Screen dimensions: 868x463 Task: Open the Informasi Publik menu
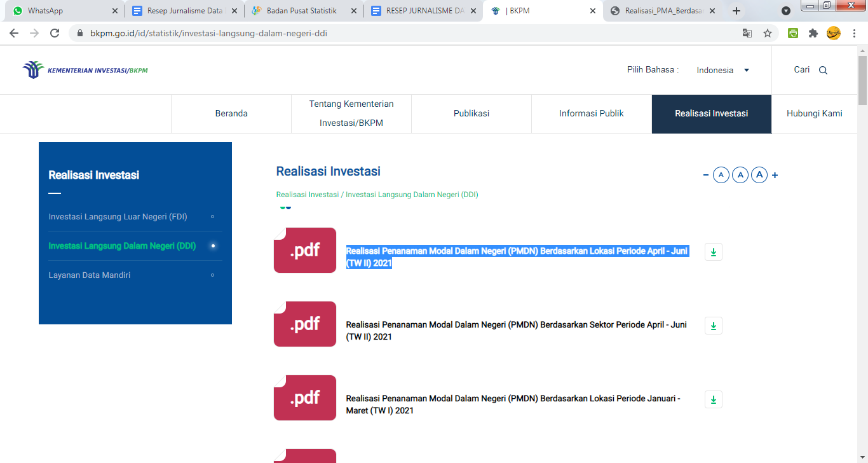tap(591, 114)
